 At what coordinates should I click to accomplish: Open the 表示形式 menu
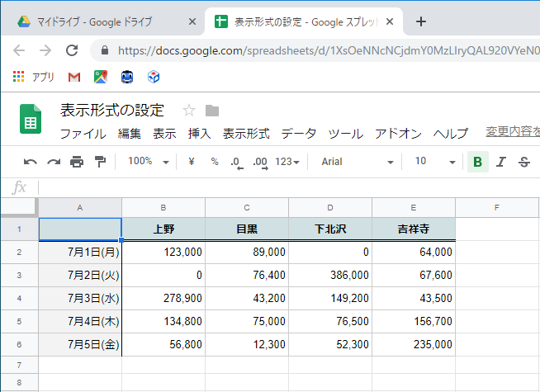point(246,134)
